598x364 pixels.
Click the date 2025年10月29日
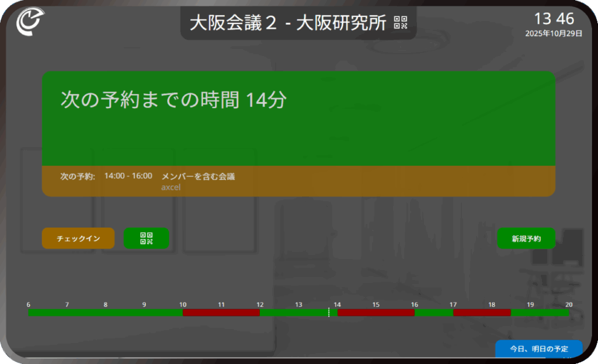pyautogui.click(x=554, y=34)
